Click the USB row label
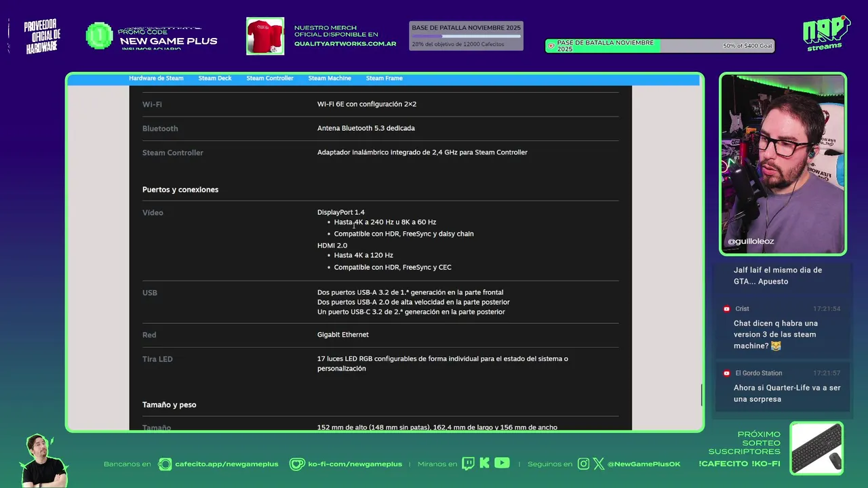This screenshot has height=488, width=868. pyautogui.click(x=150, y=293)
